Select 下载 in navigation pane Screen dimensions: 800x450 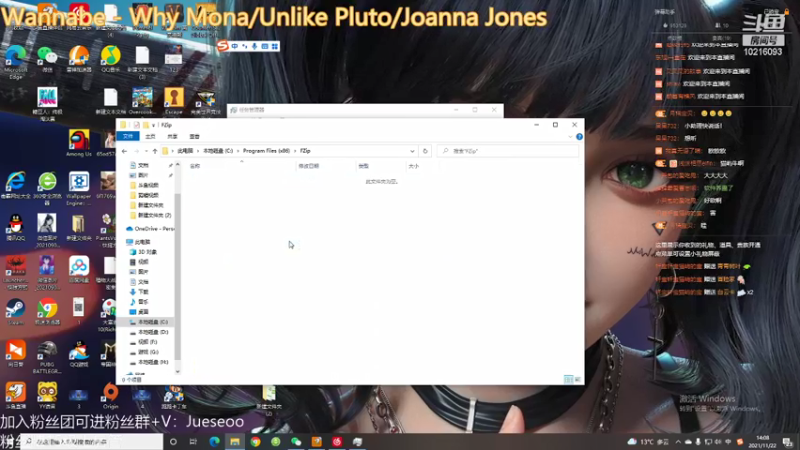(139, 292)
